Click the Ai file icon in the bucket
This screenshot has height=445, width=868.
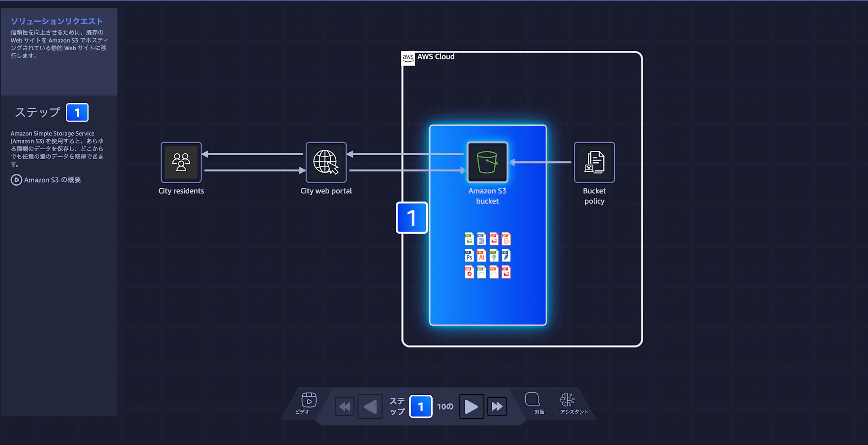pos(481,255)
